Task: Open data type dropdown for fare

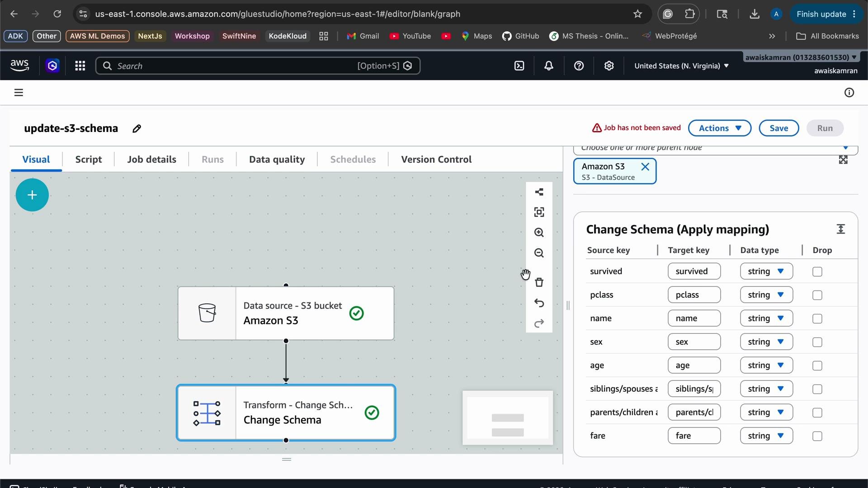Action: click(x=766, y=436)
